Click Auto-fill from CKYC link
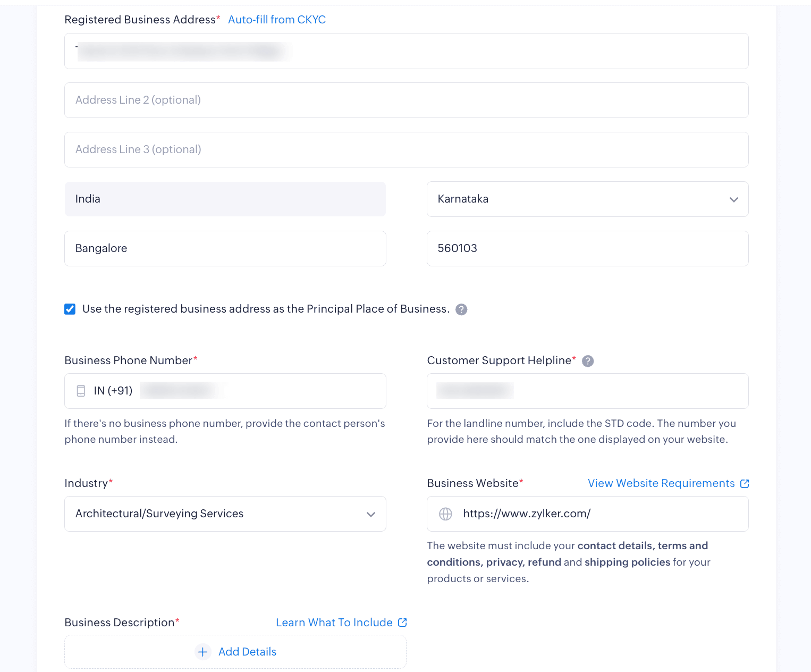The image size is (811, 672). (276, 20)
